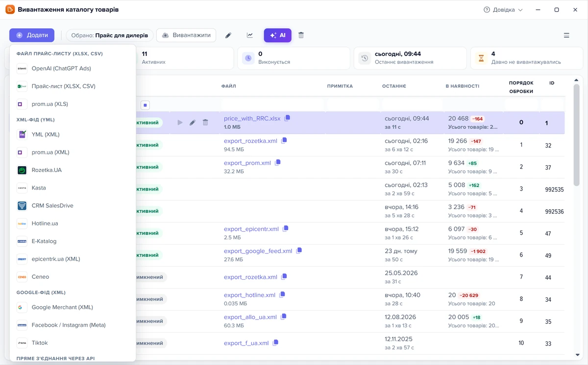
Task: Copy icon next to export_google_feed.xml
Action: click(x=299, y=251)
